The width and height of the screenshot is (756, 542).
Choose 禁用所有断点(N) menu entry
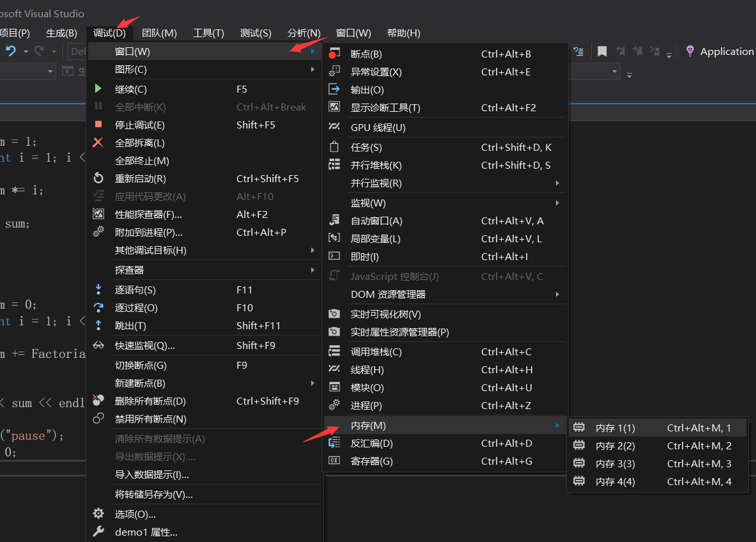coord(205,419)
